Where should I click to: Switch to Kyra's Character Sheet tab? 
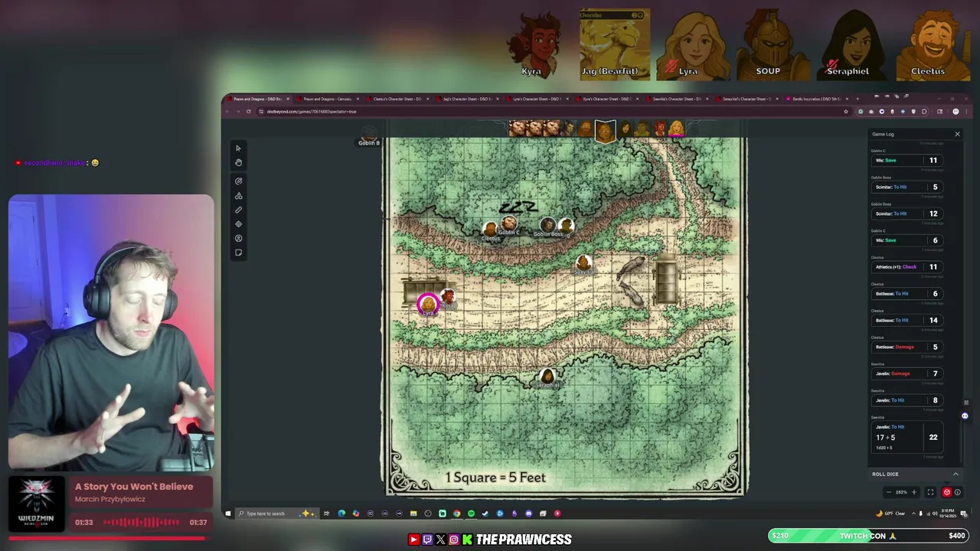pyautogui.click(x=606, y=99)
